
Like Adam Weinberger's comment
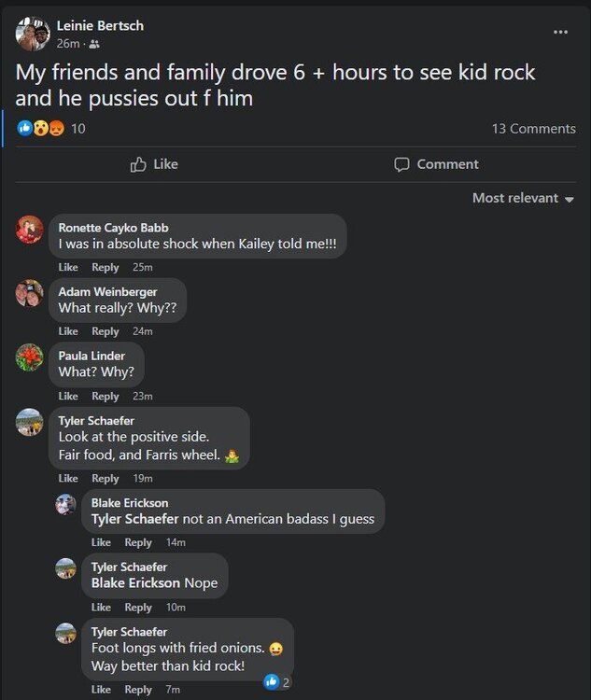pos(68,331)
